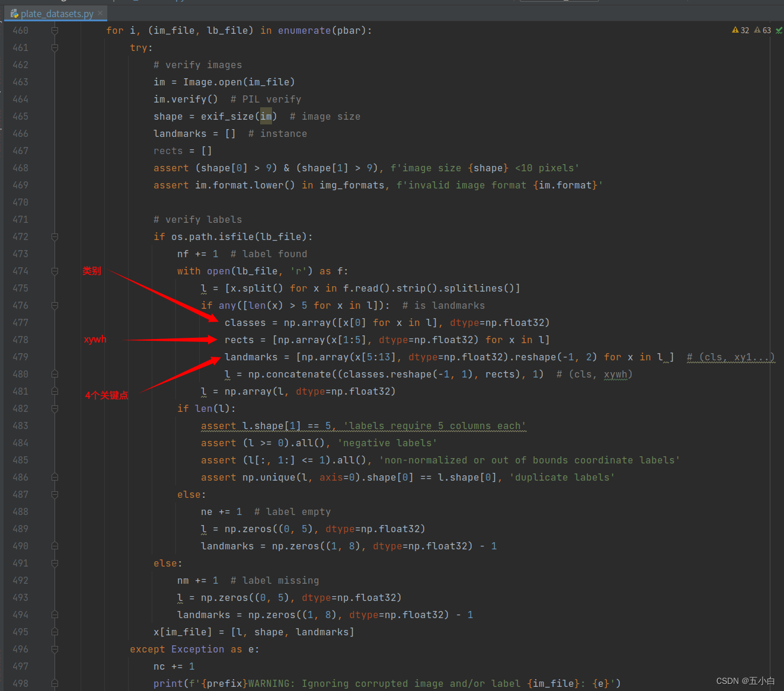Close the plate_datasets.py editor tab
The width and height of the screenshot is (784, 691).
coord(100,13)
